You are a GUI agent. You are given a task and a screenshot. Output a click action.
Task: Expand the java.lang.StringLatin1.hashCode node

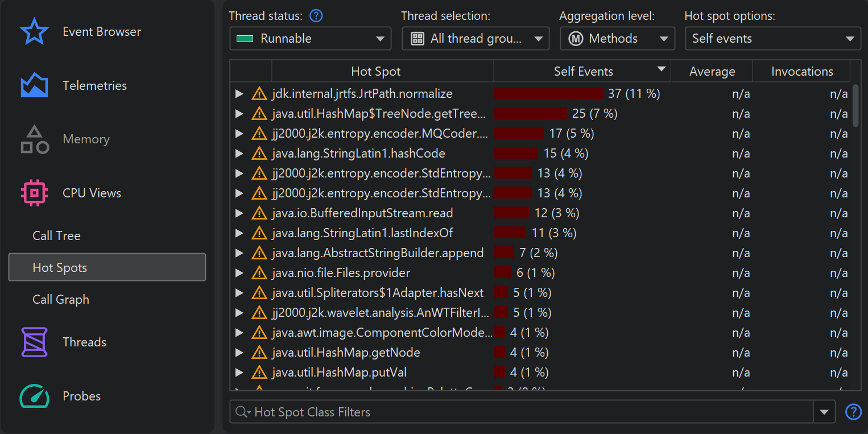[239, 154]
